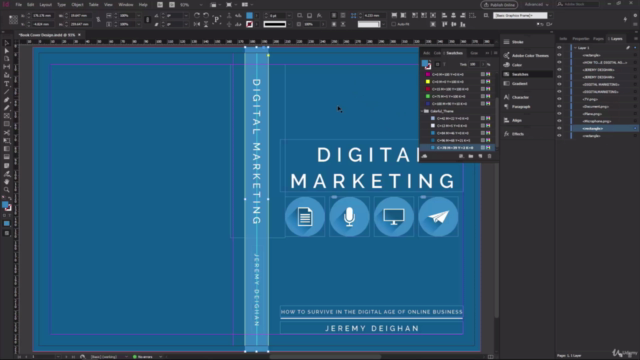Click the flip vertical icon in control bar

[206, 24]
